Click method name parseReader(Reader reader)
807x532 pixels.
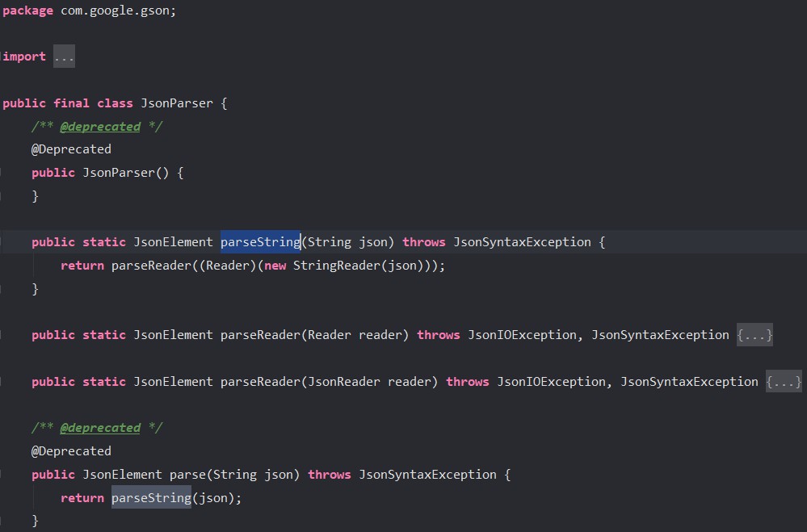click(260, 336)
